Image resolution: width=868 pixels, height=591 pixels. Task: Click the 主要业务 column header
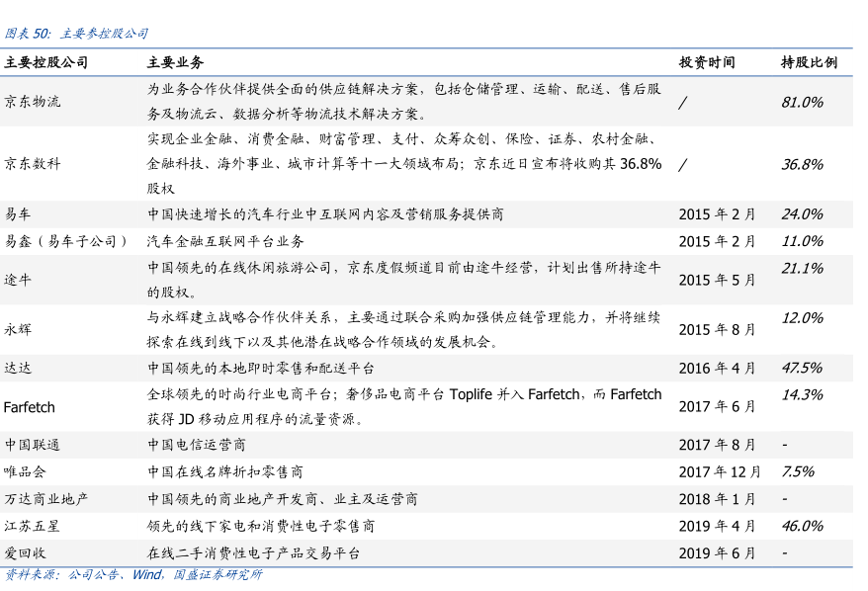point(176,62)
